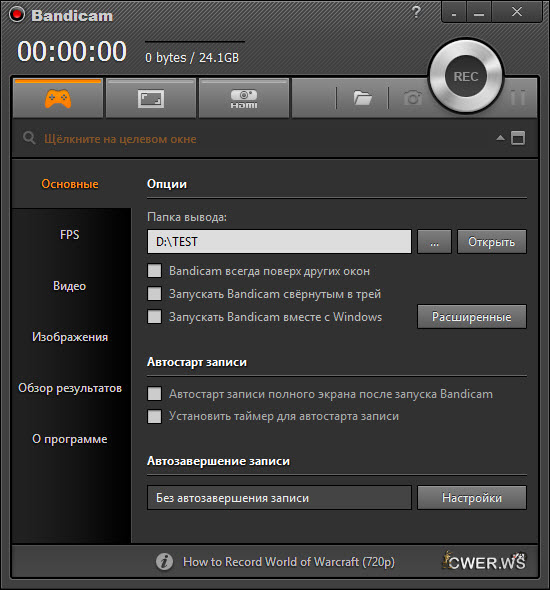Select HDMI device recording mode icon
Screen dimensions: 550x590
click(244, 99)
